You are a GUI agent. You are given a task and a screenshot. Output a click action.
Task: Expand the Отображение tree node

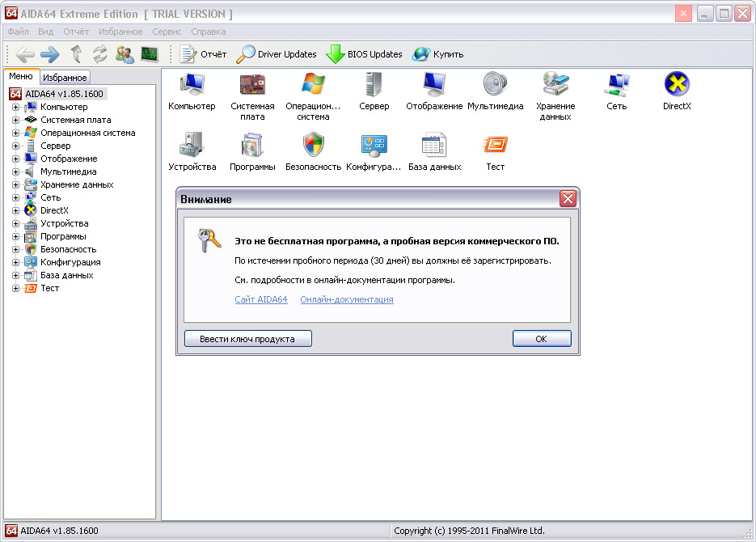[x=15, y=159]
